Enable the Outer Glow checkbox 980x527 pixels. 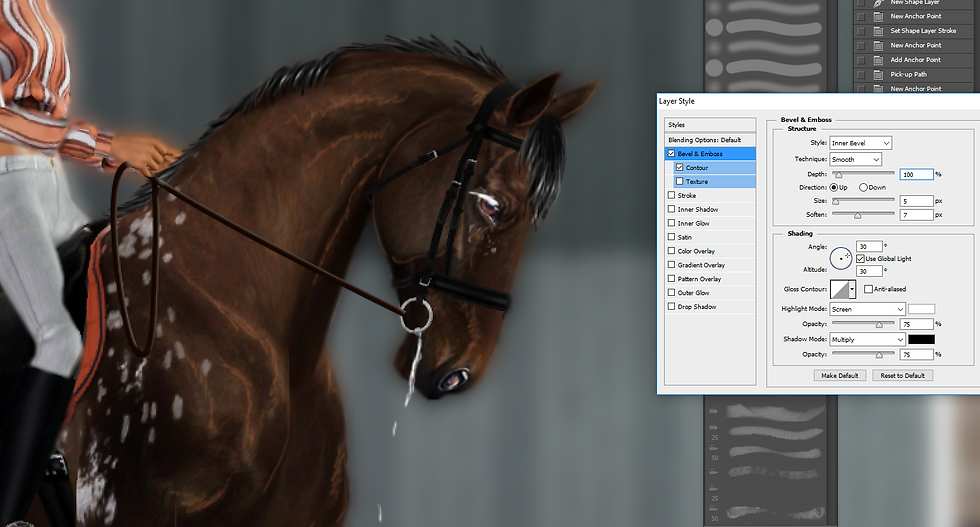671,293
